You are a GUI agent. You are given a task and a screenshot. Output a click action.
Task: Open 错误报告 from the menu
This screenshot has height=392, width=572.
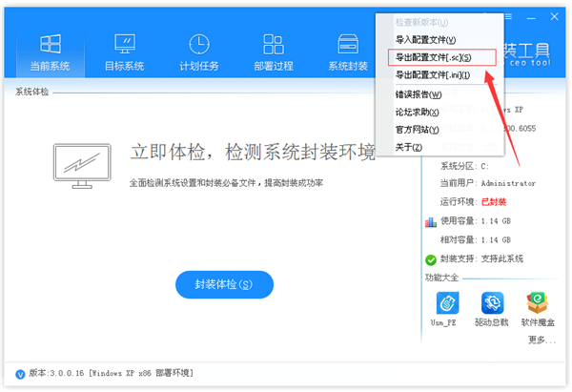point(419,94)
